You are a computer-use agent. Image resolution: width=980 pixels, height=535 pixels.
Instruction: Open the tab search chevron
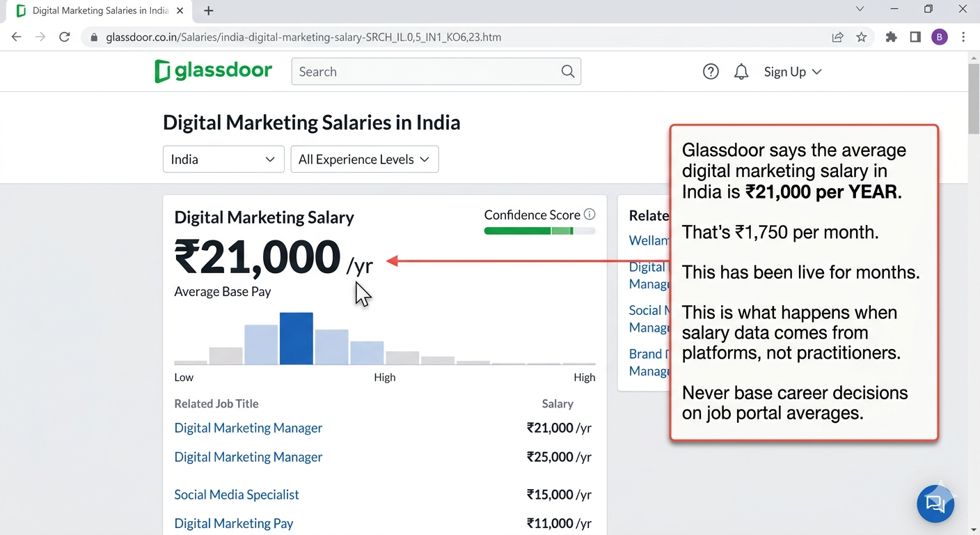[860, 9]
